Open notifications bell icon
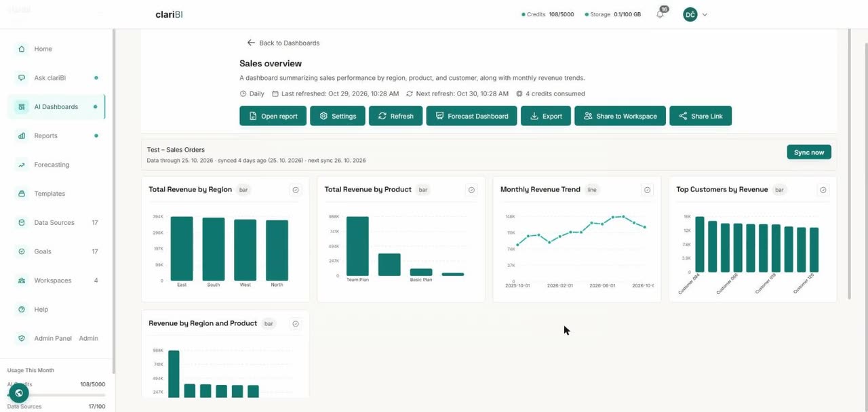 click(x=660, y=14)
